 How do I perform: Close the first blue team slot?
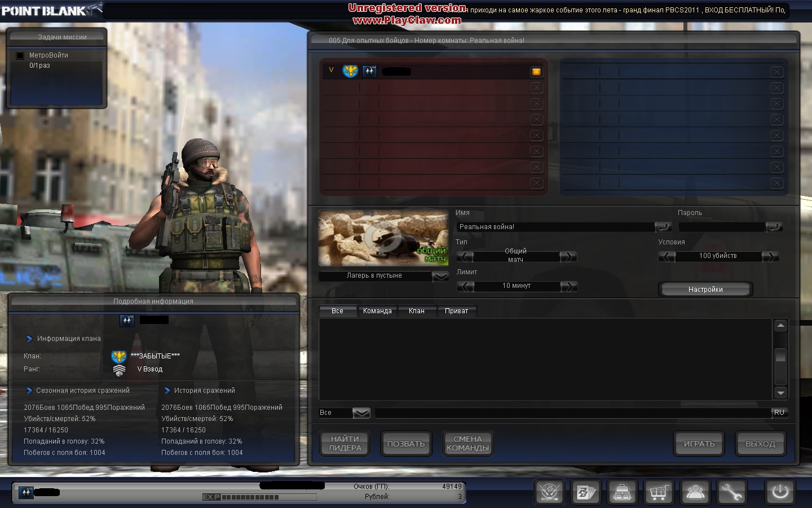tap(776, 72)
